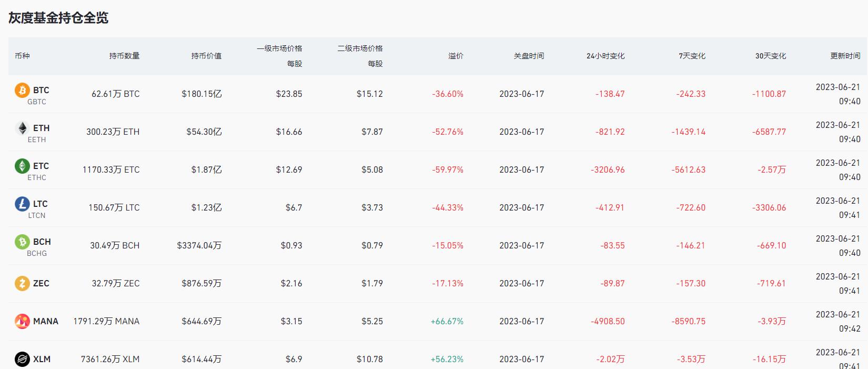Click the BTC coin icon
The height and width of the screenshot is (369, 868).
point(22,90)
